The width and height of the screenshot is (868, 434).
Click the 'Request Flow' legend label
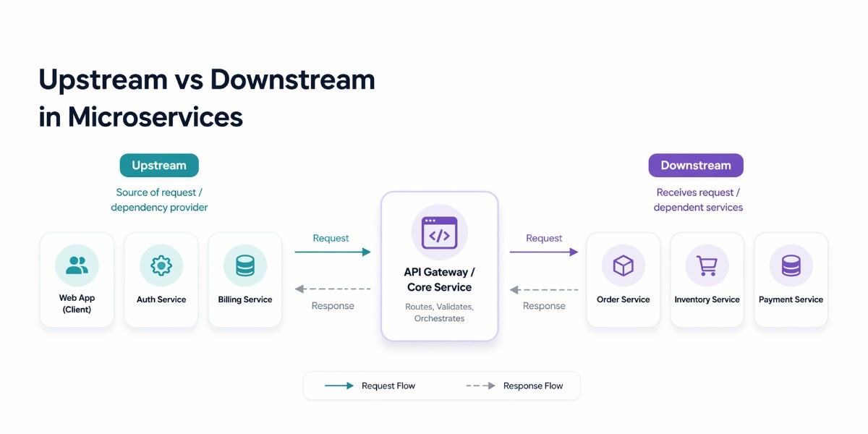388,386
